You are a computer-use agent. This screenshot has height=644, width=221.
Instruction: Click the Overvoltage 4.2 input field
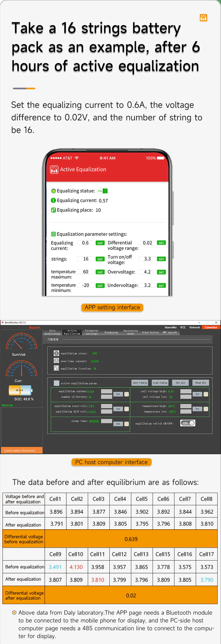pos(147,272)
